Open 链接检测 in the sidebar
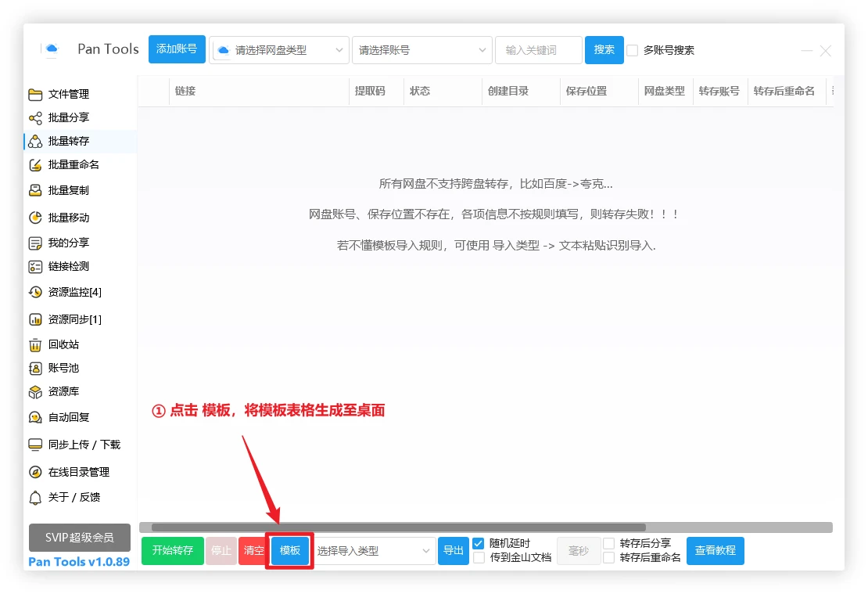 (x=68, y=267)
